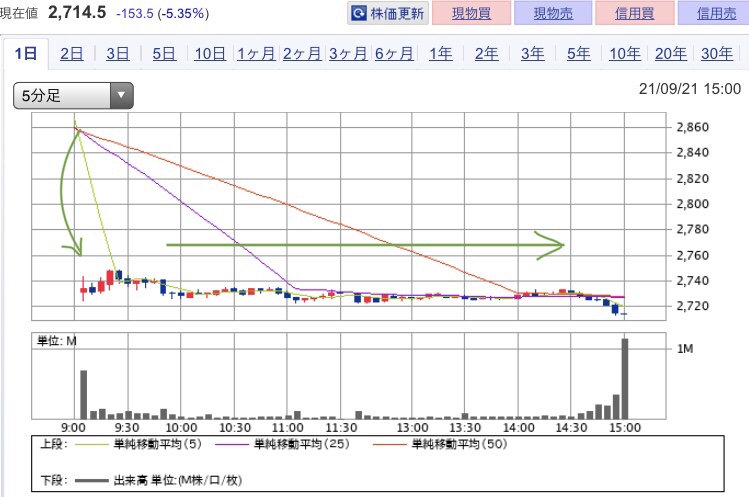Click the current price 2,714.5
This screenshot has height=497, width=749.
point(77,12)
